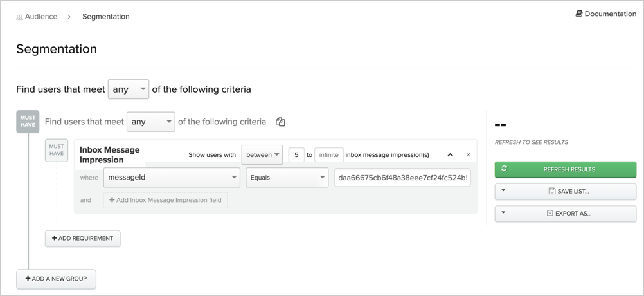Viewport: 644px width, 296px height.
Task: Click the 'infinite' upper bound input field
Action: 329,155
